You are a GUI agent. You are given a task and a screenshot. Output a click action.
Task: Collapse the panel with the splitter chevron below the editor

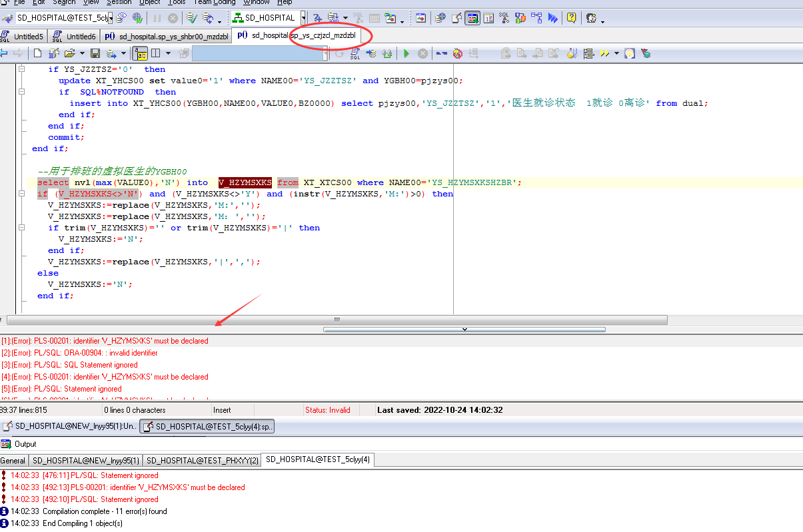[x=464, y=330]
